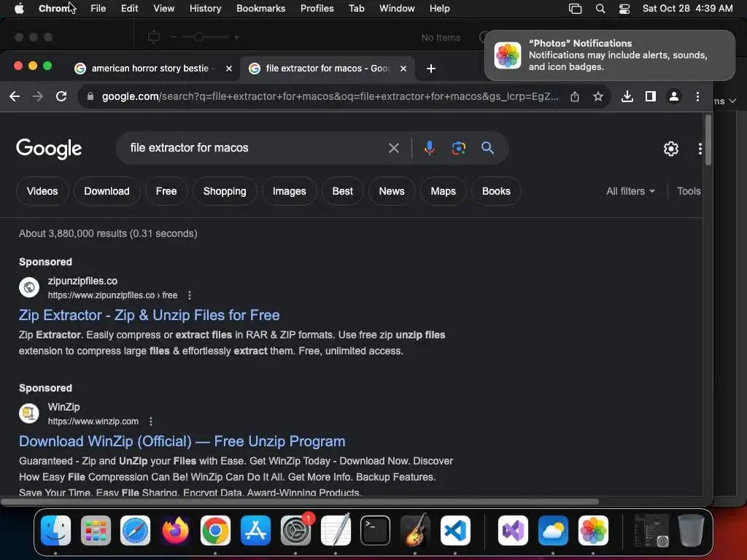Open System Settings in the Dock
This screenshot has width=747, height=560.
tap(295, 531)
